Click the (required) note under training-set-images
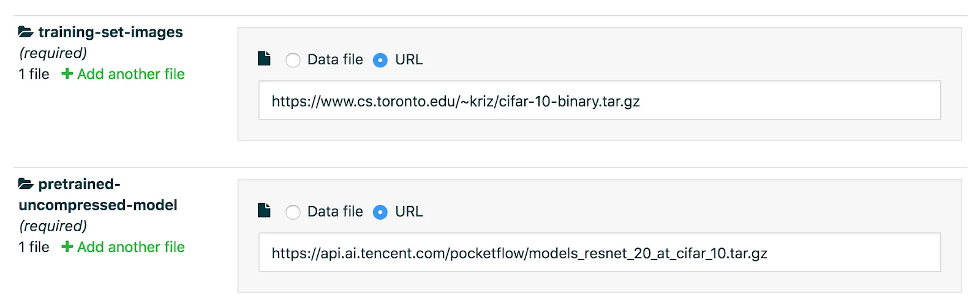The image size is (980, 304). coord(53,53)
